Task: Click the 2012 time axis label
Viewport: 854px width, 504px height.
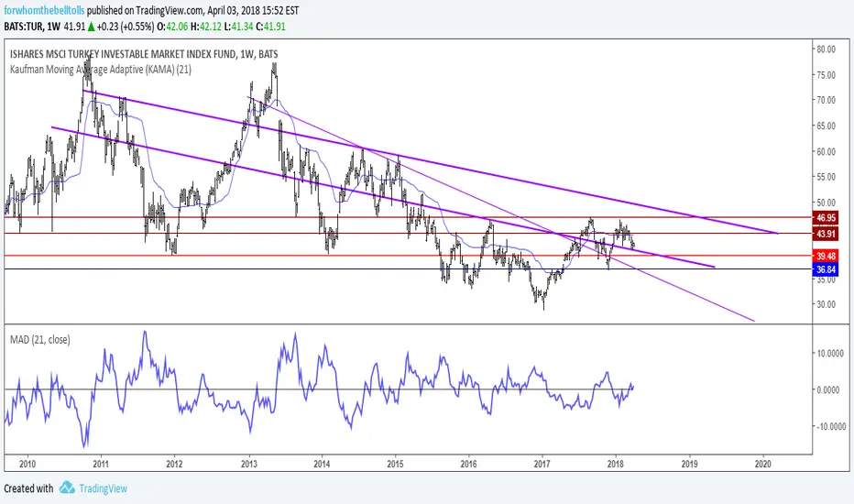Action: click(x=174, y=464)
